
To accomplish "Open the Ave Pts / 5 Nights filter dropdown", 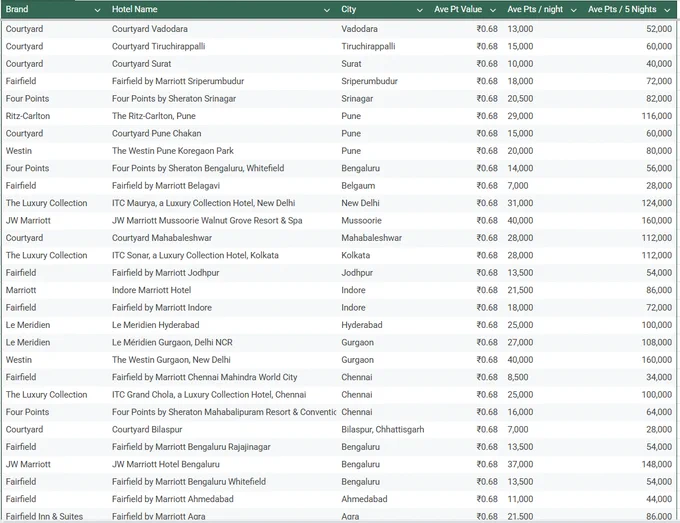I will (x=667, y=10).
